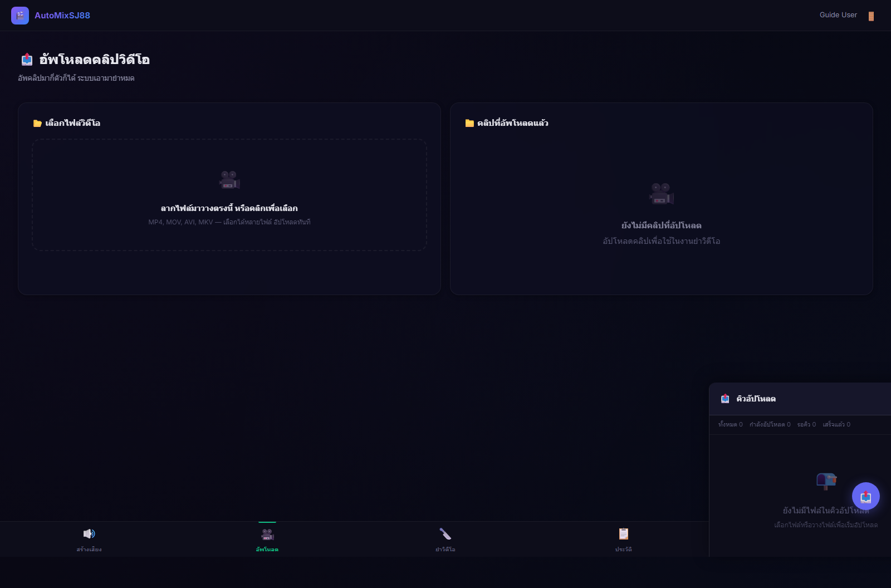Click the Guide User name
Viewport: 891px width, 588px height.
coord(838,15)
